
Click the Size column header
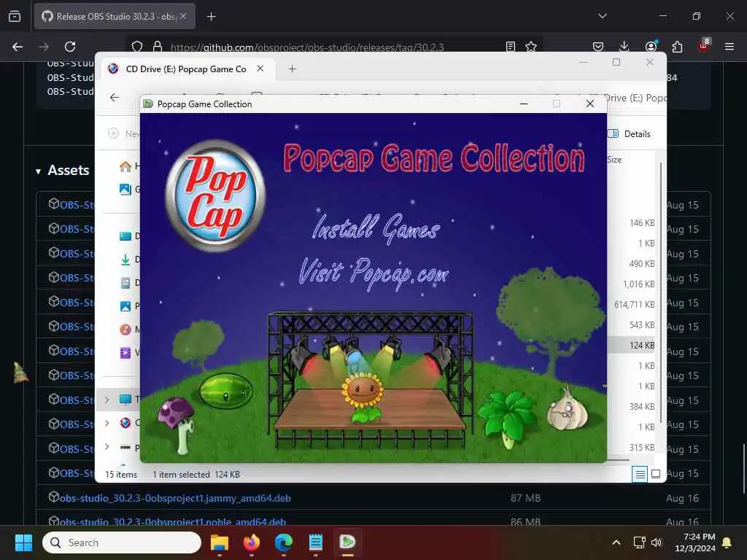click(614, 160)
